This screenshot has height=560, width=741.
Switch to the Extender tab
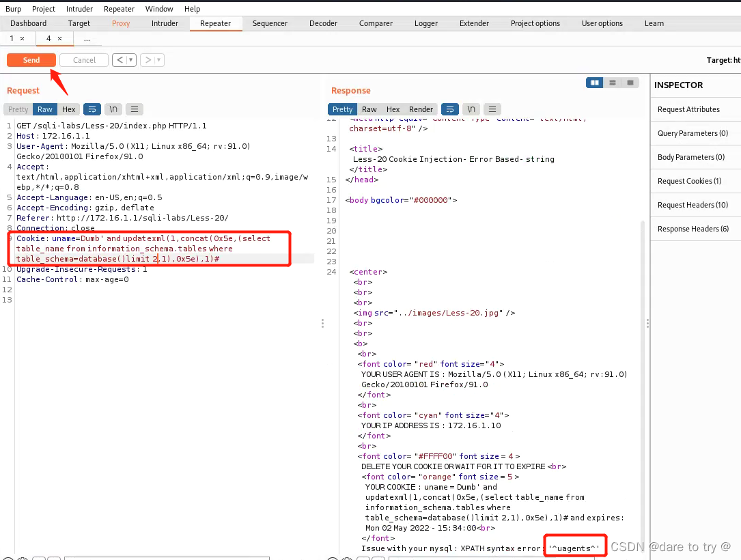tap(474, 23)
